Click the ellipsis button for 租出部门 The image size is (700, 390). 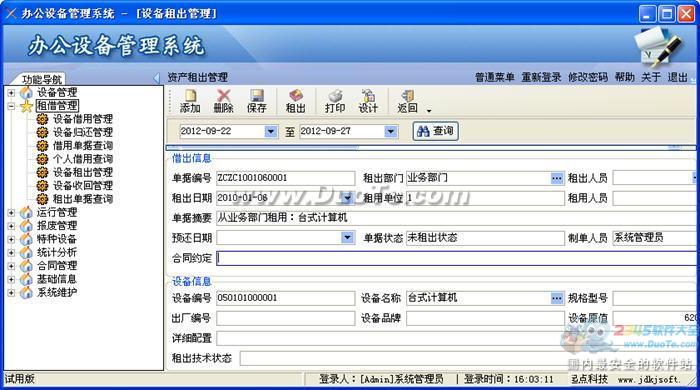(557, 178)
